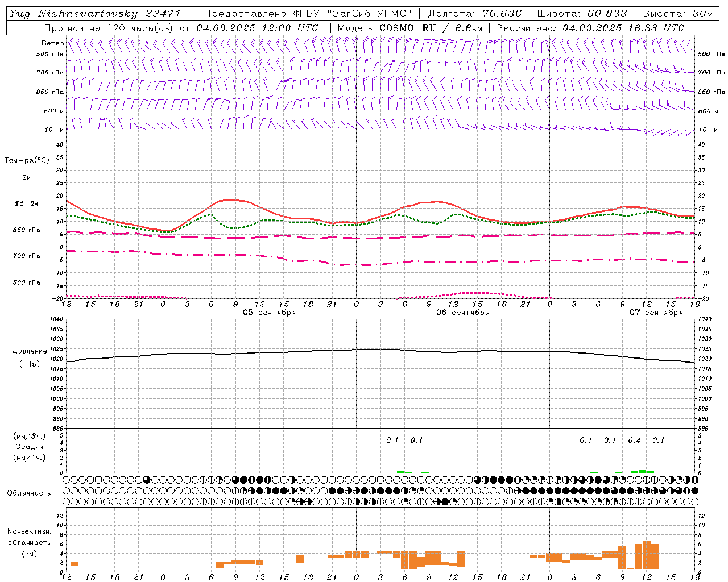
Task: Click the pink dash-dot line sample under the '700 гПа' legend entry
Action: (x=26, y=263)
